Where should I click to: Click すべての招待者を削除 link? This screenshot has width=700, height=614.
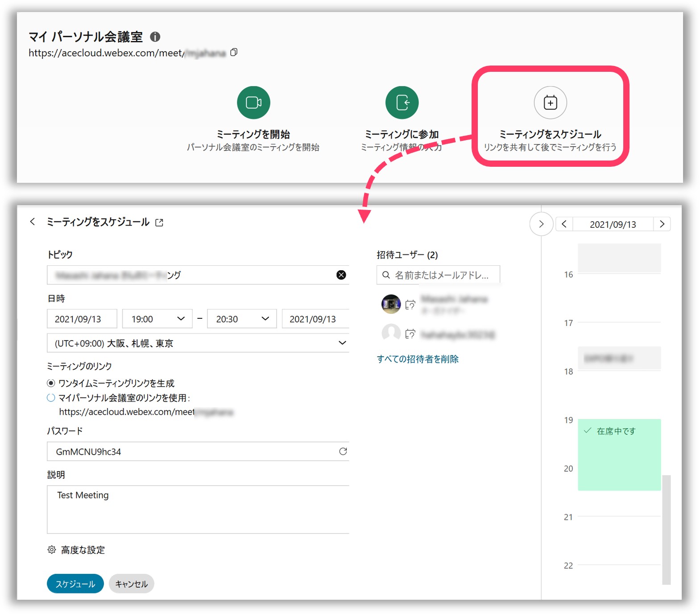pos(418,359)
